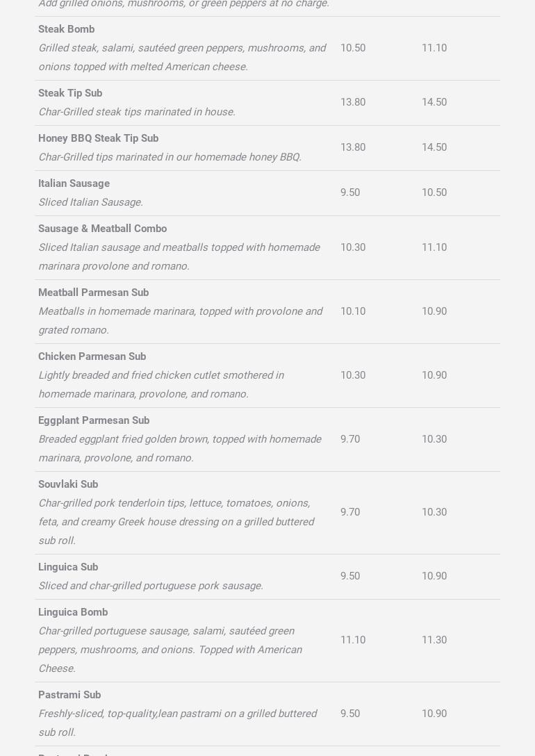Click the 10.10 price for Meatball Parmesan Sub
This screenshot has width=535, height=756.
point(352,311)
